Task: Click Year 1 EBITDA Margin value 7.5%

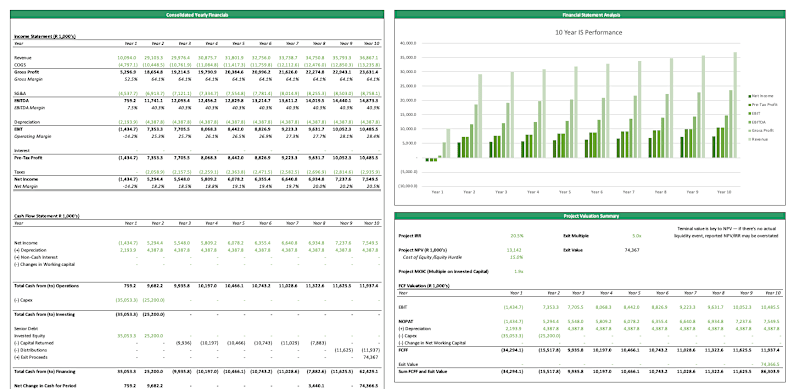Action: [132, 108]
